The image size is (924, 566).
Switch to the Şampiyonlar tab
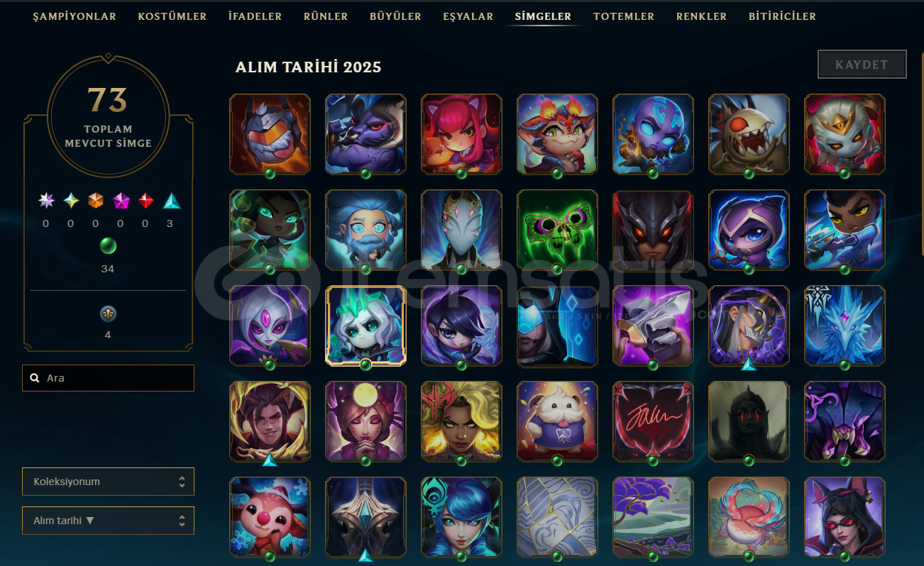75,16
